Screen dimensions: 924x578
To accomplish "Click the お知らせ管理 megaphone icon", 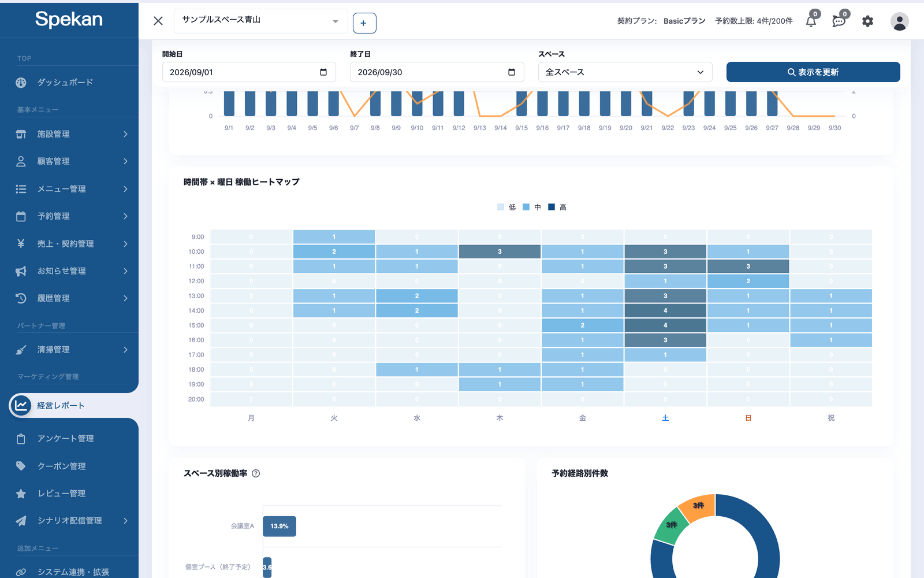I will coord(21,271).
